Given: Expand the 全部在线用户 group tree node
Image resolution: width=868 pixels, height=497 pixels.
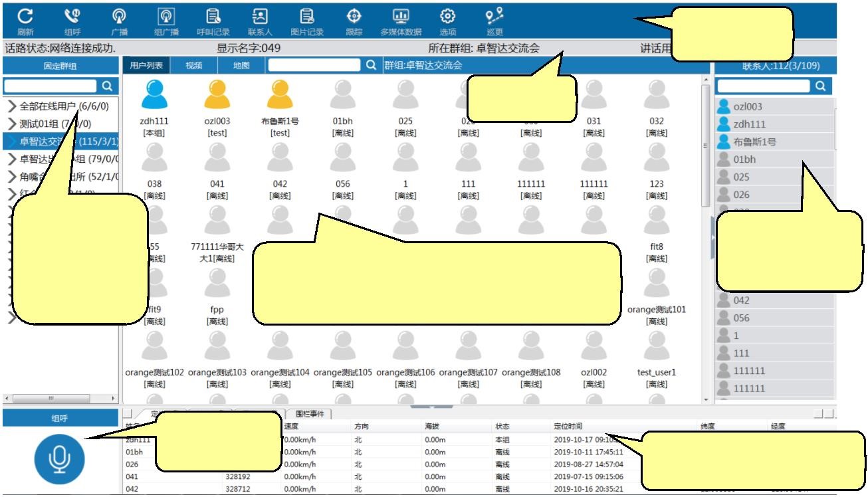Looking at the screenshot, I should click(12, 106).
